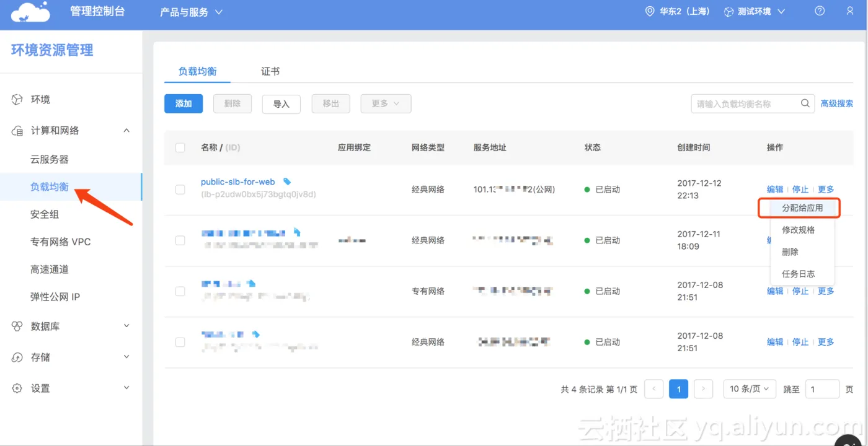Switch to the 负载均衡 tab
Viewport: 868px width, 446px height.
[197, 71]
